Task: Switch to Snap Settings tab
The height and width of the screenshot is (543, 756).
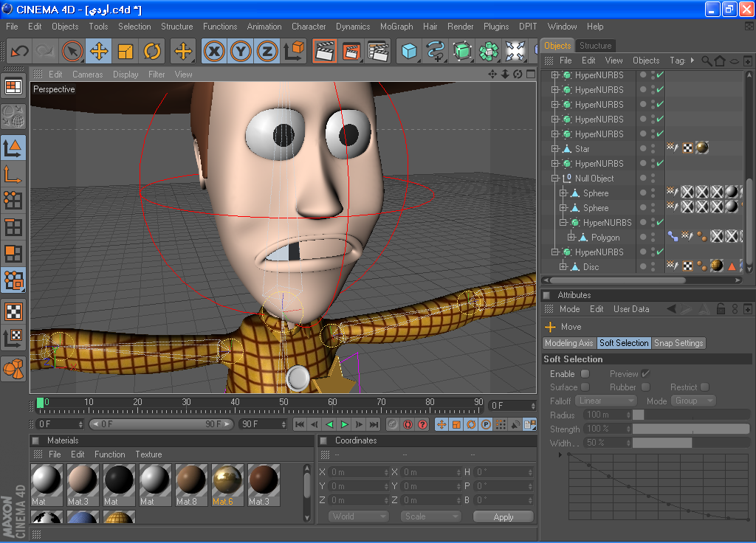Action: pos(678,343)
